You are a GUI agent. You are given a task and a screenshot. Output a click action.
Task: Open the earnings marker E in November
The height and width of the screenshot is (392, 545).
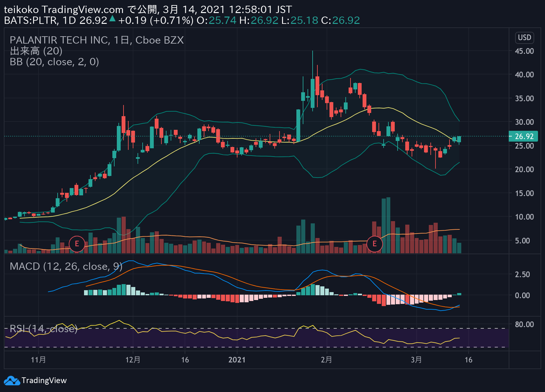point(77,244)
